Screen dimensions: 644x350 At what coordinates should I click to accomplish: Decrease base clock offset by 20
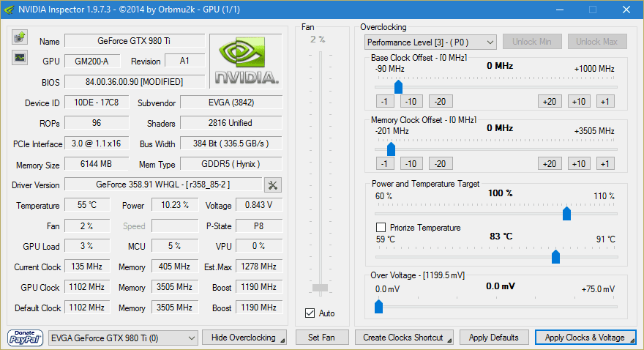[441, 102]
